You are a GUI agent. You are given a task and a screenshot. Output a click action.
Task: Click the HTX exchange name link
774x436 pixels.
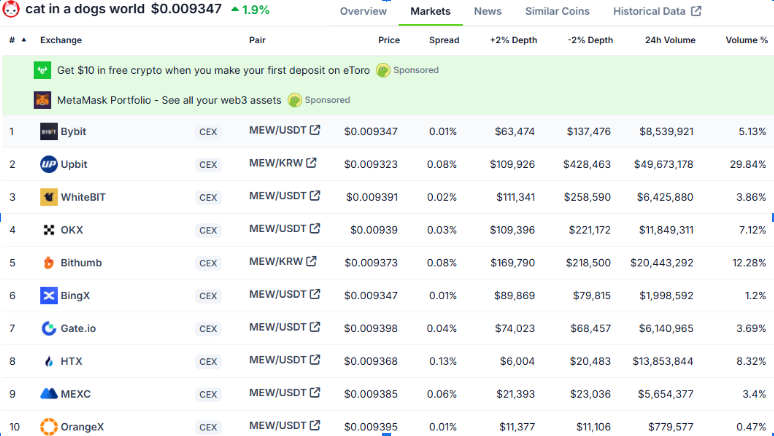[x=72, y=361]
